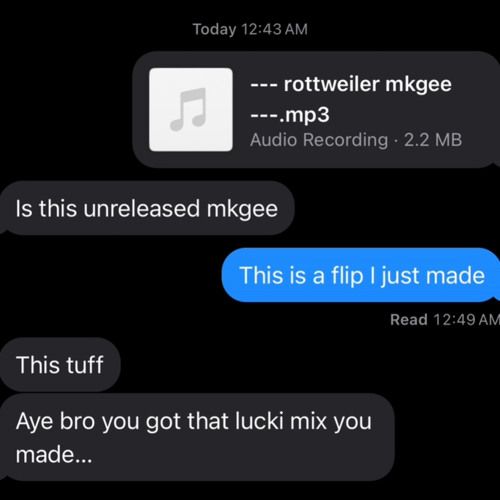Open the music note file icon

pos(191,110)
